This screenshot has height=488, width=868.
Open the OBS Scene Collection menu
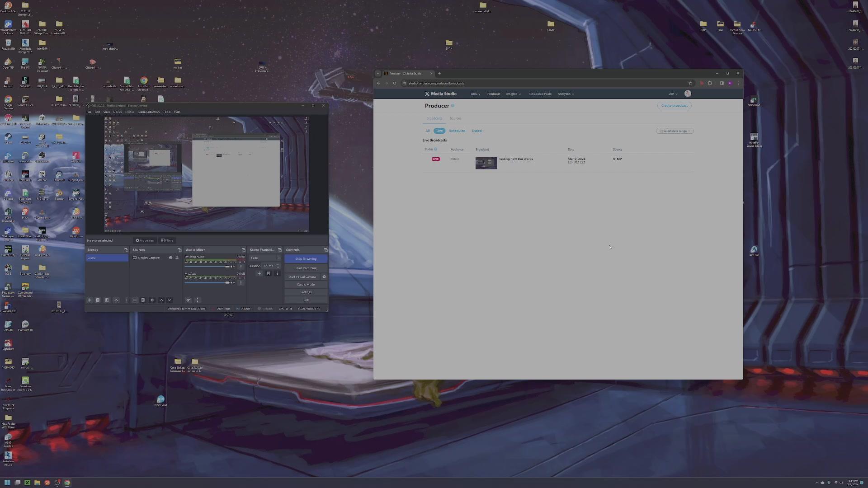point(148,112)
